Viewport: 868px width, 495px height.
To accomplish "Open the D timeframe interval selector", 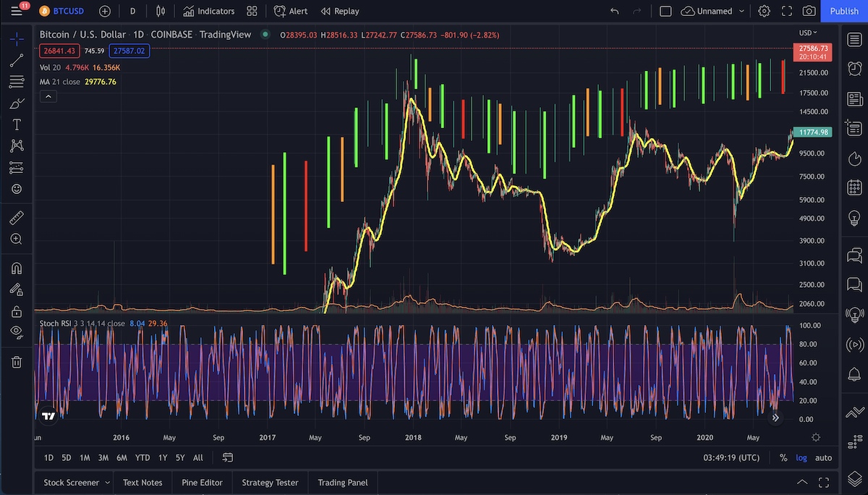I will point(132,12).
